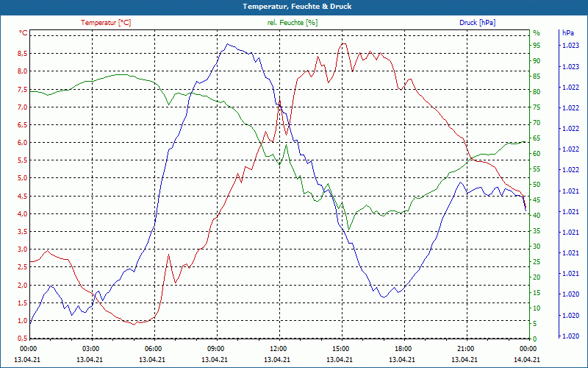Click the "2,0" temperature axis tick

click(x=22, y=285)
